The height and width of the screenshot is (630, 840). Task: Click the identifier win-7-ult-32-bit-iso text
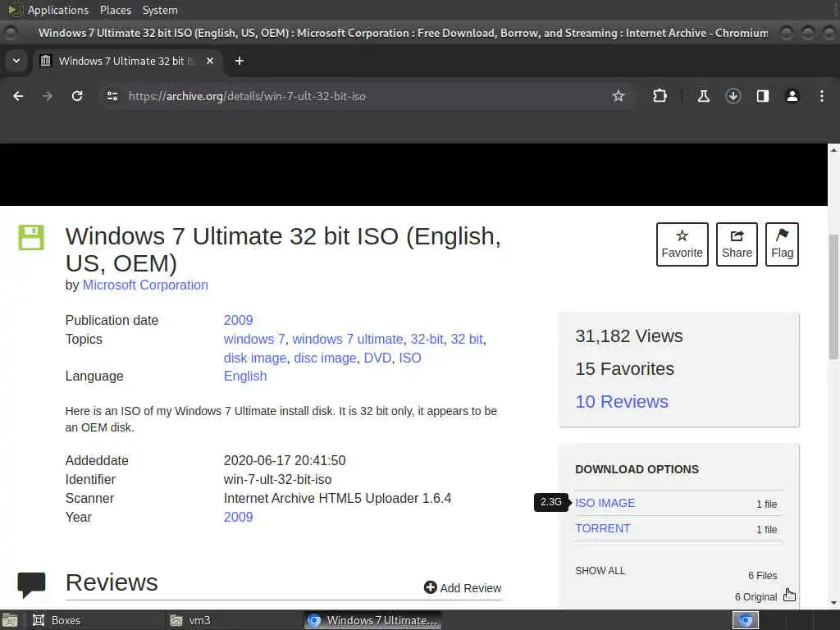(x=277, y=479)
